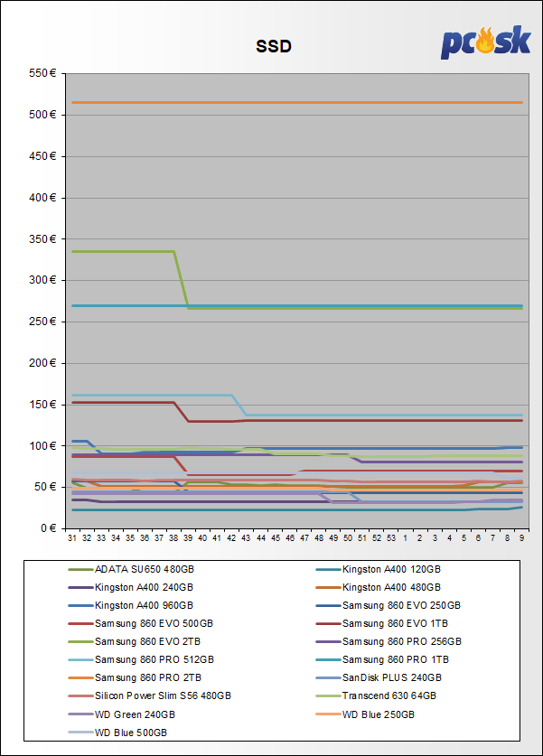
Task: Click the 250 € axis label
Action: coord(42,322)
